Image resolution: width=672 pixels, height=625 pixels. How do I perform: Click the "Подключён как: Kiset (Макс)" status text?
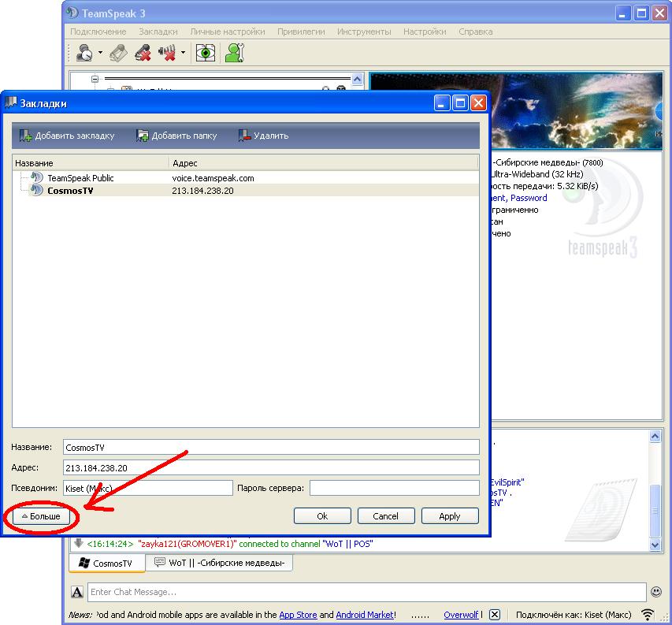click(x=574, y=615)
